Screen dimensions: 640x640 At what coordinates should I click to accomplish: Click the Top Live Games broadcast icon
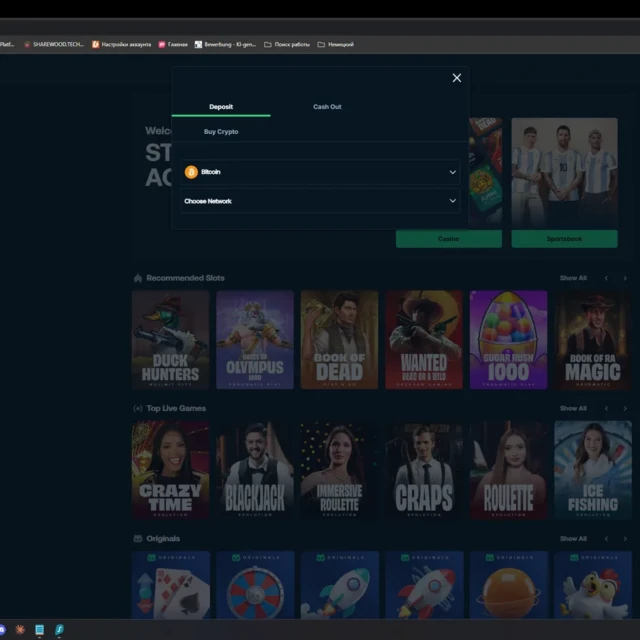pos(138,408)
